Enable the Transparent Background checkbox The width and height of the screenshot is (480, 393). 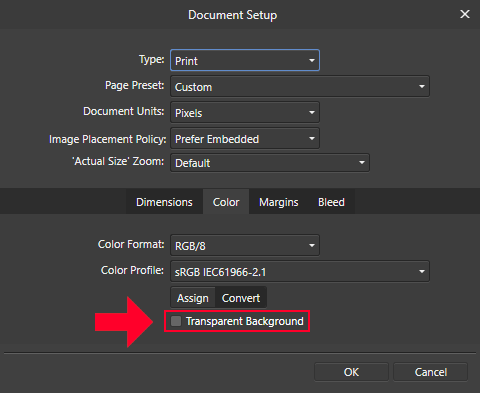click(176, 321)
